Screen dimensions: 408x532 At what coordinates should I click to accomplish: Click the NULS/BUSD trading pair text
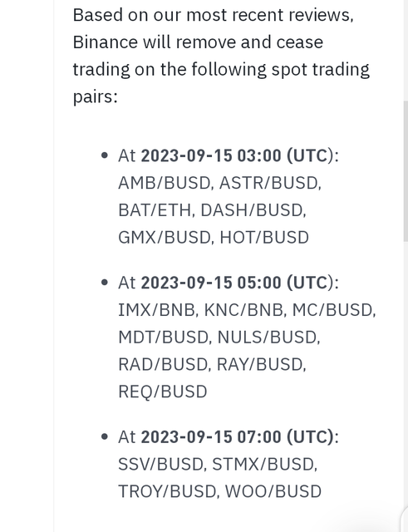[268, 337]
